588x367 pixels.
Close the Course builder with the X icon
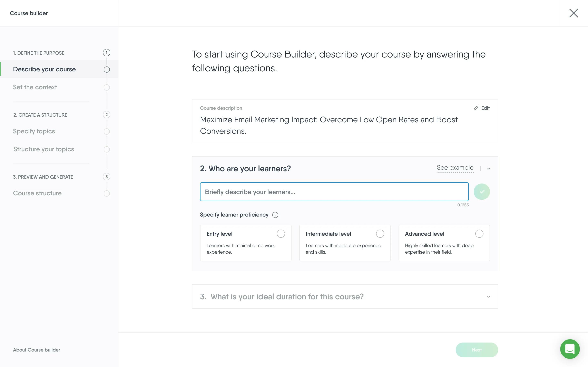pyautogui.click(x=574, y=13)
